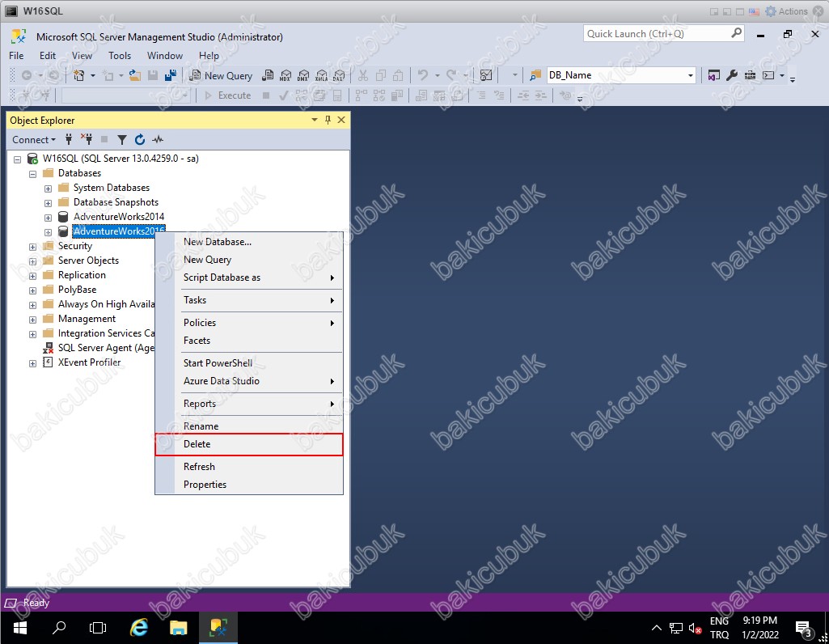Click taskbar Search magnifier icon
Image resolution: width=829 pixels, height=644 pixels.
coord(59,628)
